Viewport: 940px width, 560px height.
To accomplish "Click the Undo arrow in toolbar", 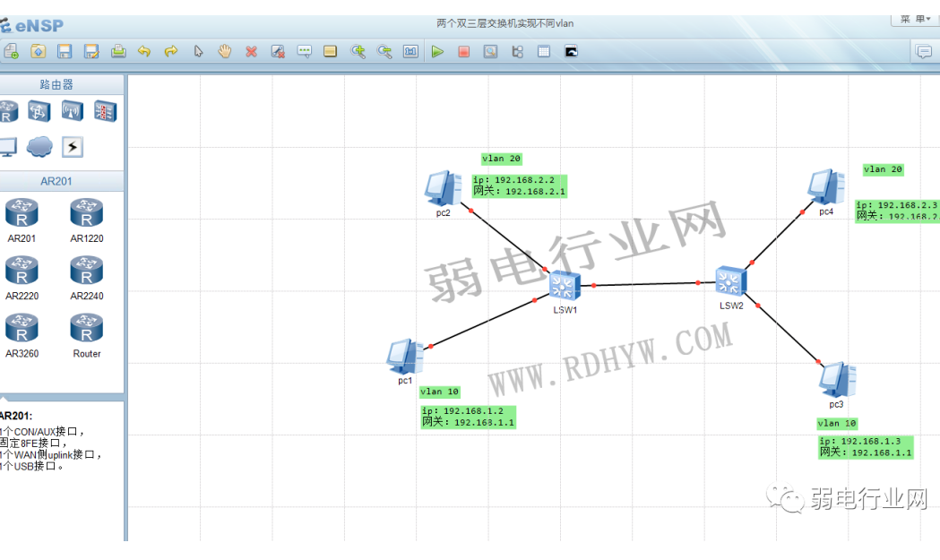I will pyautogui.click(x=144, y=52).
